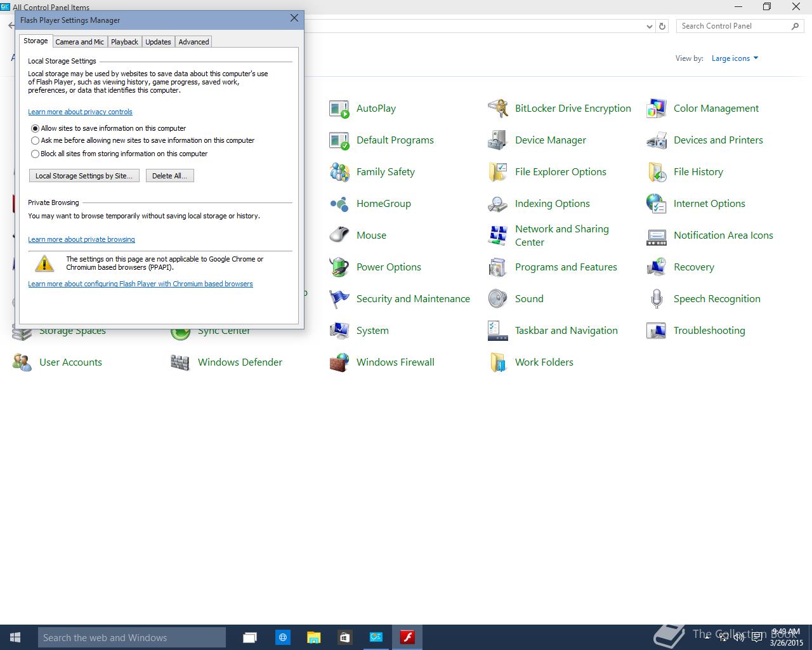
Task: Click the Power Options battery icon
Action: point(339,267)
